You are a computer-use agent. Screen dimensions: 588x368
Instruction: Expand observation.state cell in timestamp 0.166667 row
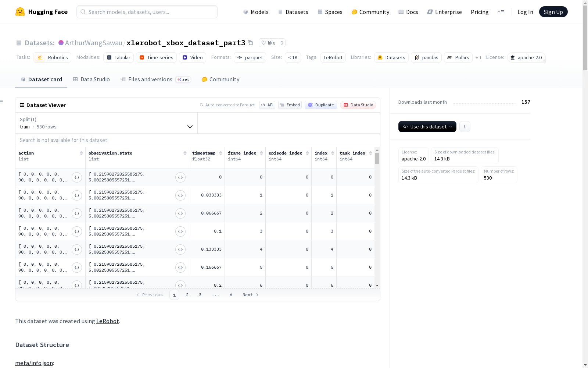pos(180,268)
